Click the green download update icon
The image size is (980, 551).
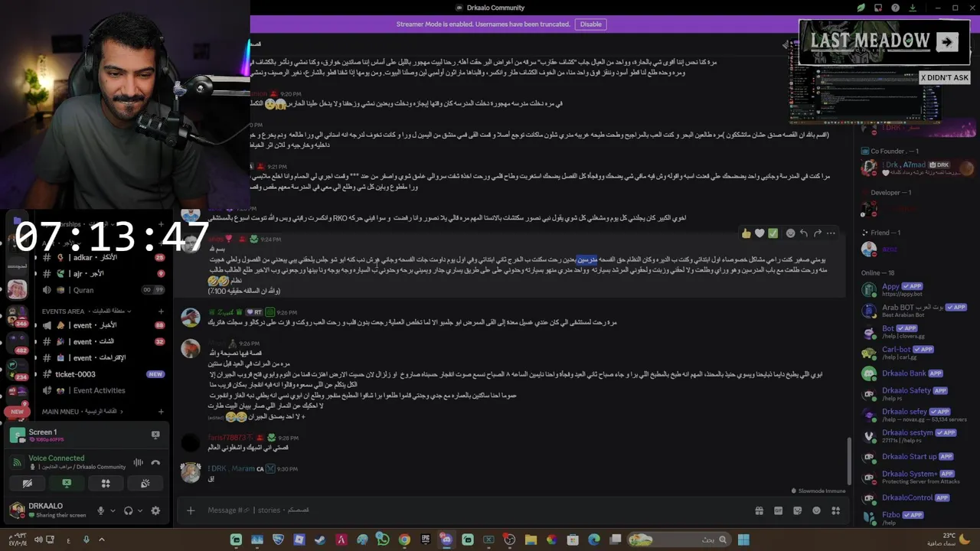click(913, 8)
